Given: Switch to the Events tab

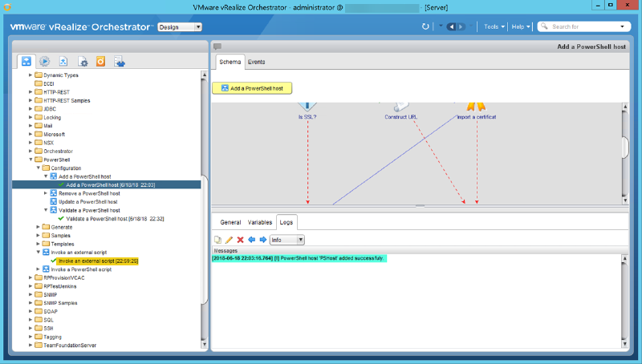Looking at the screenshot, I should pyautogui.click(x=256, y=62).
